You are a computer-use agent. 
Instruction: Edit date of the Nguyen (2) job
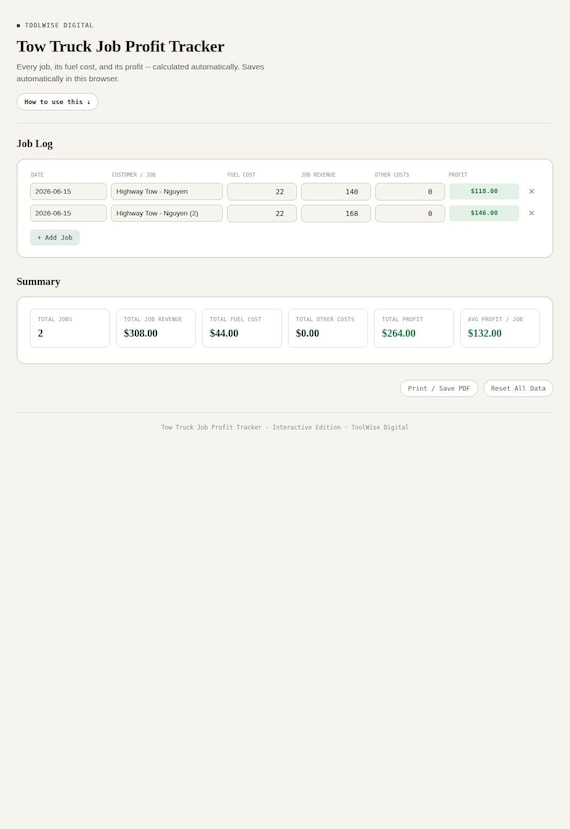[68, 213]
